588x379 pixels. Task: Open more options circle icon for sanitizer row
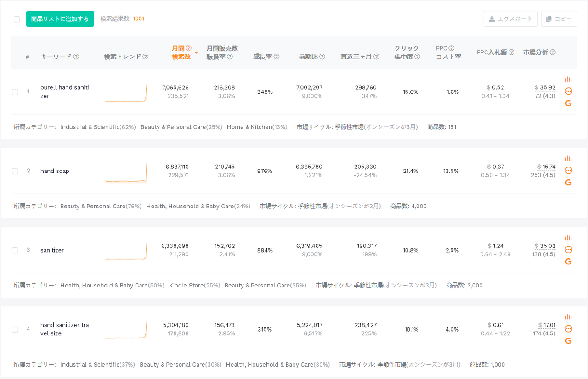tap(568, 249)
